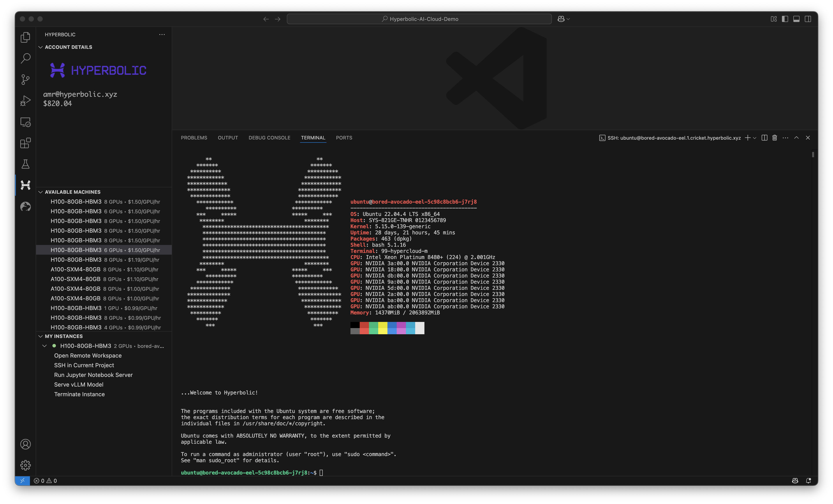
Task: Open the new terminal launch profile dropdown
Action: 755,138
